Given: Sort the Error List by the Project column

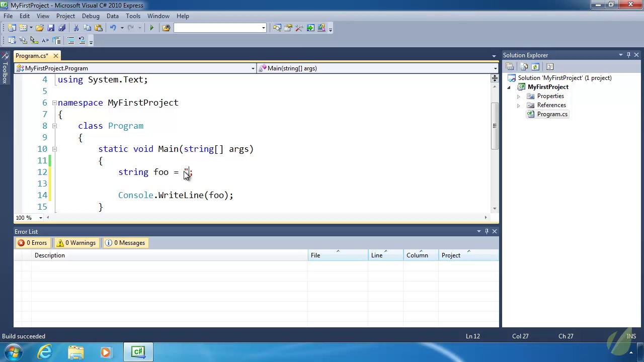Looking at the screenshot, I should point(468,255).
